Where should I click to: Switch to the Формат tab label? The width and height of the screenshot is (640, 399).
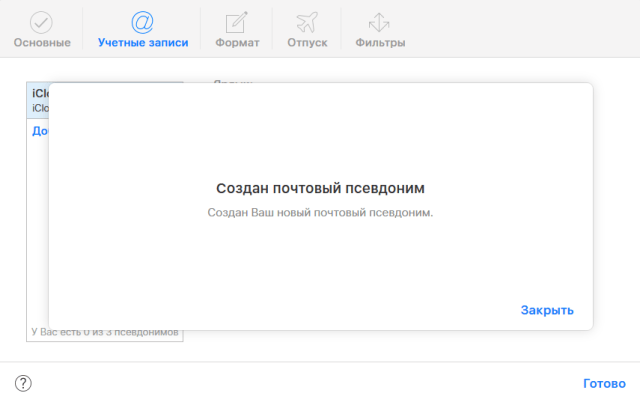[x=237, y=42]
